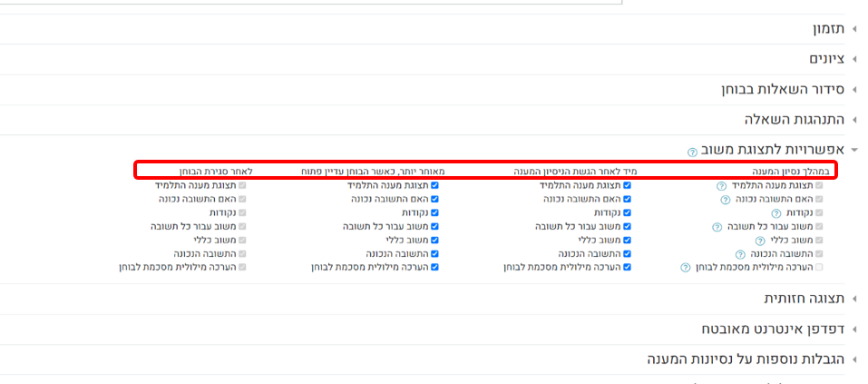Check 'הערכה מילולית מסכמת לבוחן' in 'במהלך נסיון המענה' column
The width and height of the screenshot is (868, 384).
[820, 268]
